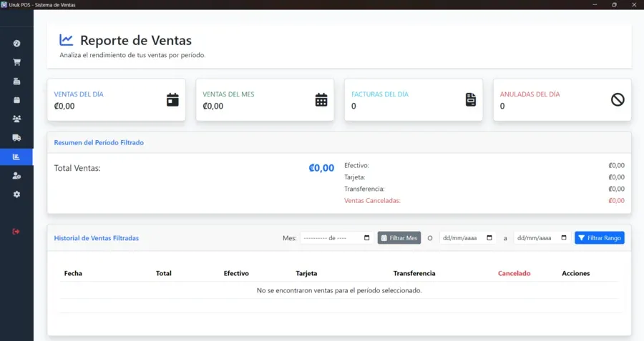Click the Filtrar Mes button
Image resolution: width=644 pixels, height=341 pixels.
[399, 238]
